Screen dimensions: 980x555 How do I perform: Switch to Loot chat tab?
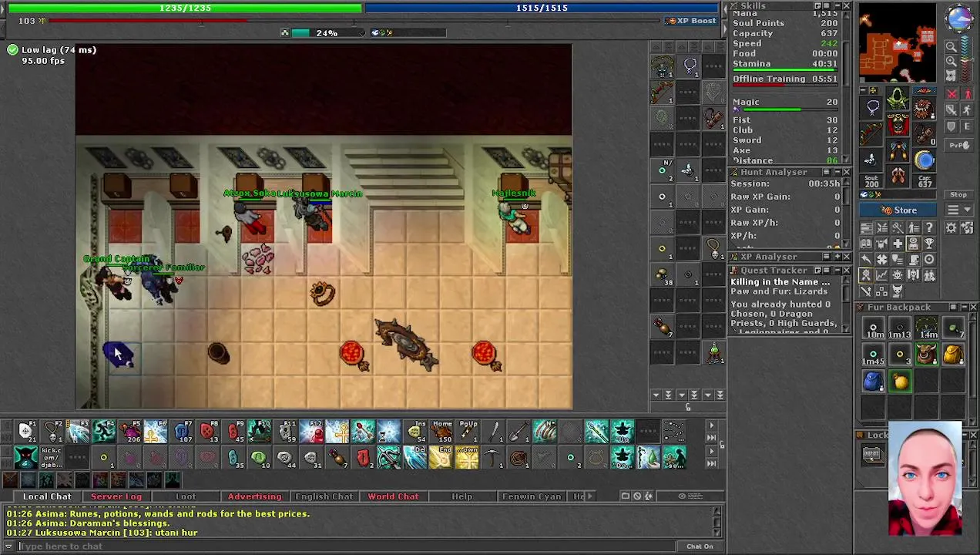point(186,496)
